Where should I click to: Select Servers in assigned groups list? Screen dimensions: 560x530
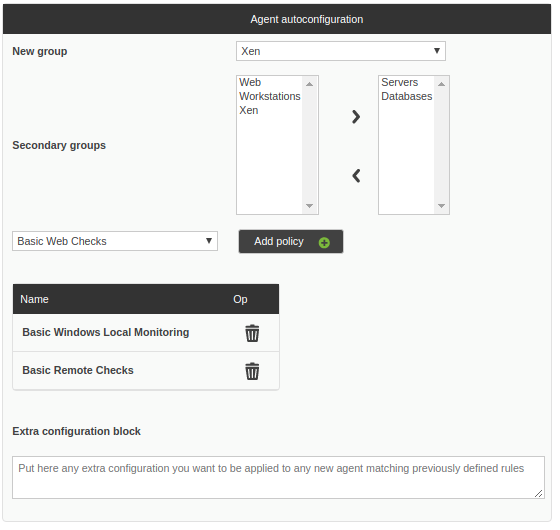399,82
